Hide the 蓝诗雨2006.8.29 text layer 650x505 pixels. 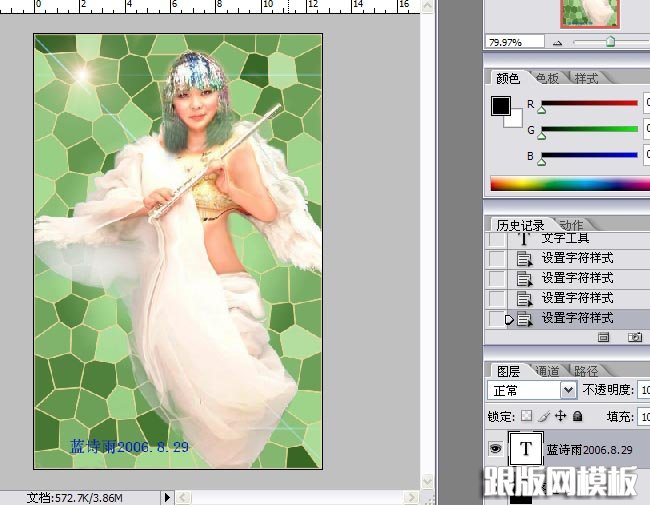click(495, 450)
